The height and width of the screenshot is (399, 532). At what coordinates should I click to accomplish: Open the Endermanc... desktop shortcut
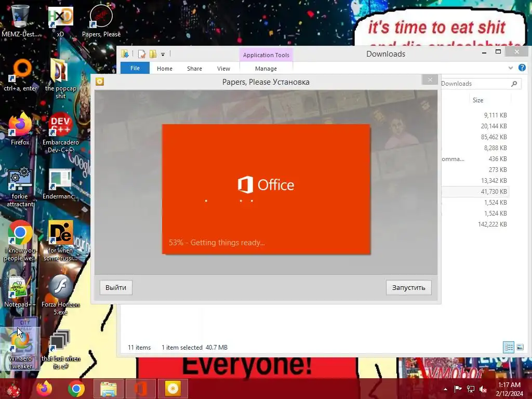[60, 183]
